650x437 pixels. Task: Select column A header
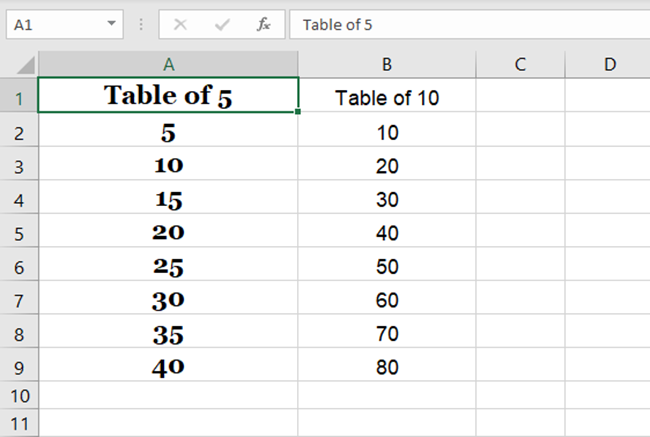point(168,64)
